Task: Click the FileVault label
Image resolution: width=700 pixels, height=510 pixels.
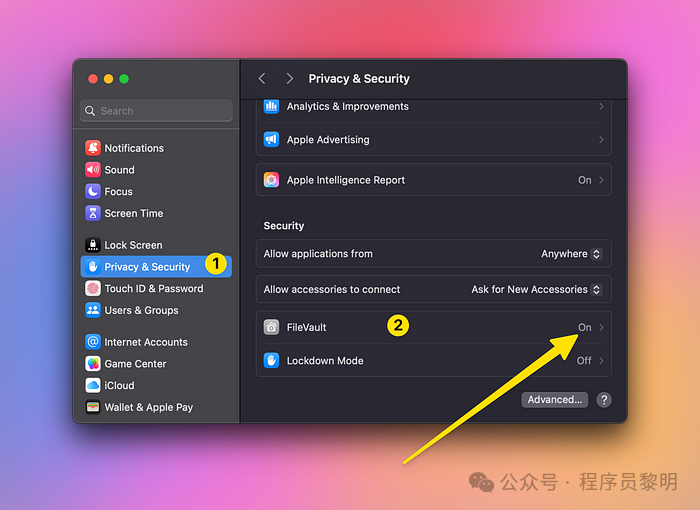Action: point(306,327)
